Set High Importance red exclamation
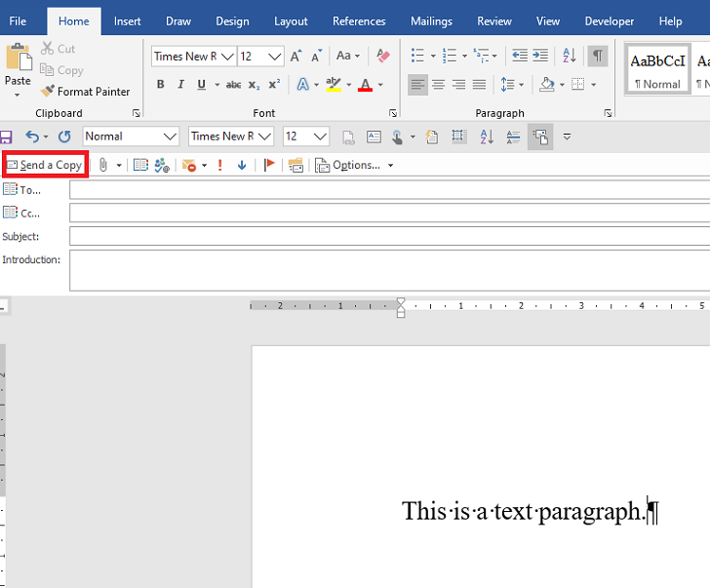This screenshot has width=710, height=588. coord(220,165)
